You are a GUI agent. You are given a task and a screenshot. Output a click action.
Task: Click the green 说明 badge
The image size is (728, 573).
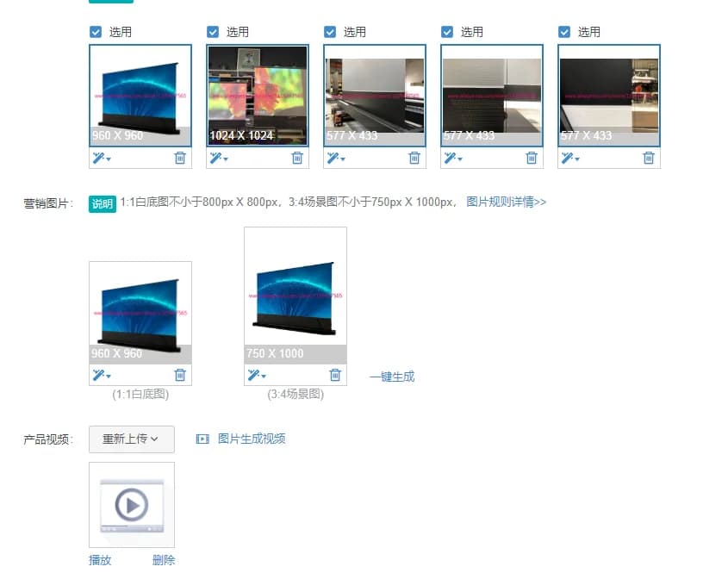103,203
